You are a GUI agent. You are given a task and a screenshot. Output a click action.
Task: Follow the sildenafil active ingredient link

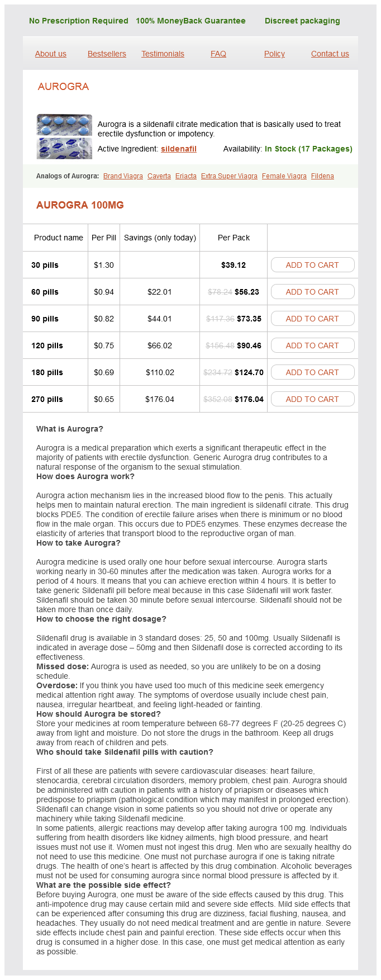pos(179,149)
